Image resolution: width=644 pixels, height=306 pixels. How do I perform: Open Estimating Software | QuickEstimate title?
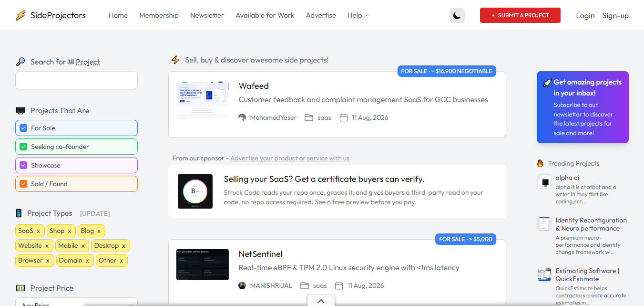pyautogui.click(x=587, y=275)
